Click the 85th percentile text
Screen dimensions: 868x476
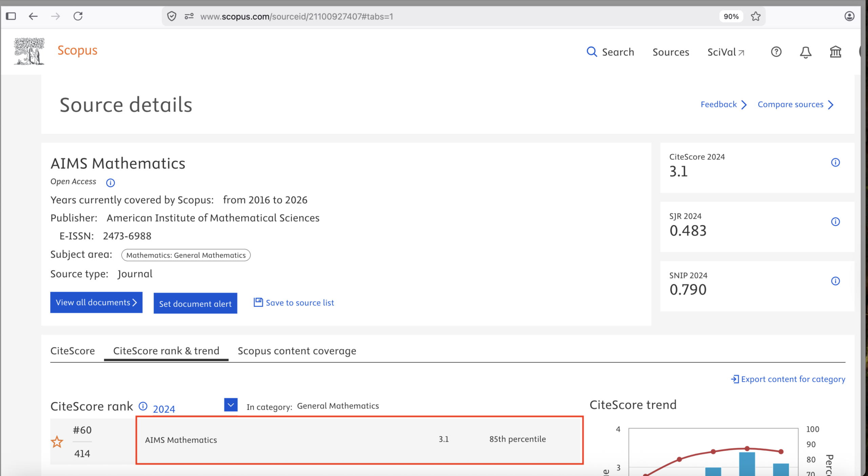(517, 439)
